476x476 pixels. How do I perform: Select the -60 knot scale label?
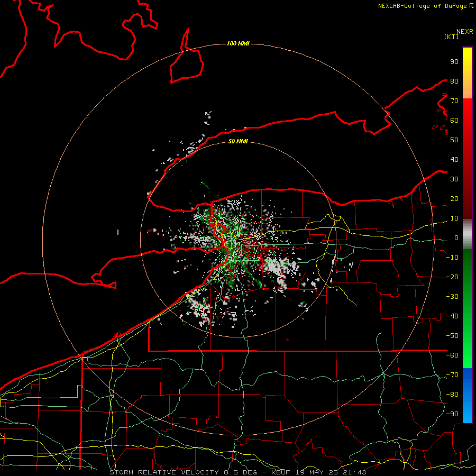[452, 355]
